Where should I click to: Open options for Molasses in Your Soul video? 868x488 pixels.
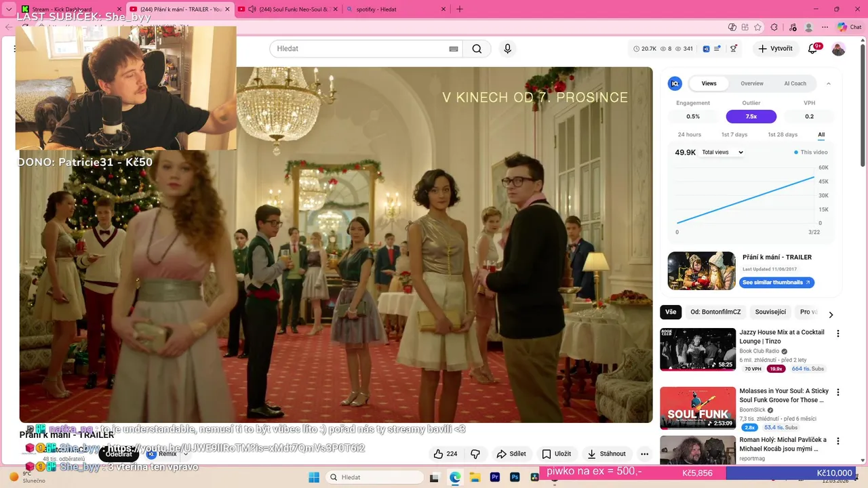838,392
